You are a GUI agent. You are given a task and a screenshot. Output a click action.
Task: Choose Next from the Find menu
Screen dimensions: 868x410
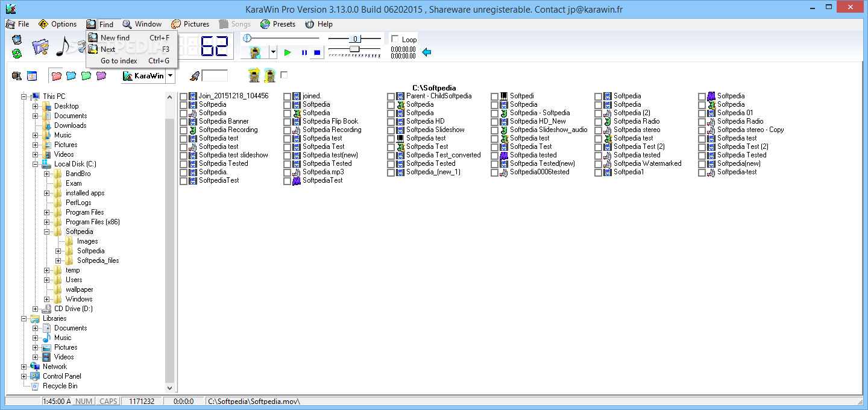coord(132,49)
